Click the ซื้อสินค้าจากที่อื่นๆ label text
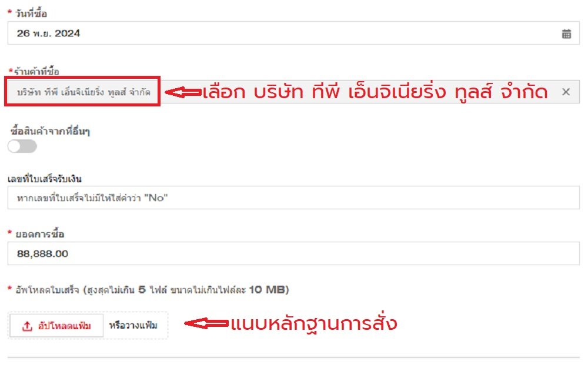Screen dimensions: 588x368 coord(50,131)
